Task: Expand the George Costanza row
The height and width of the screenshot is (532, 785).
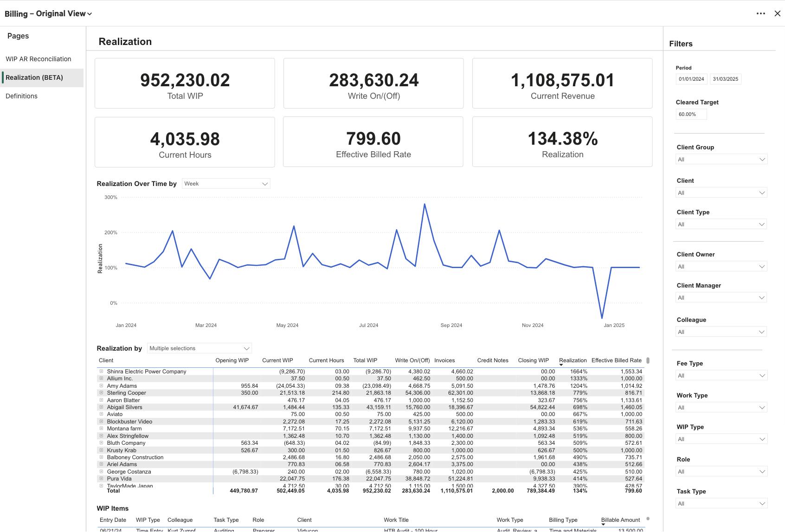Action: [x=101, y=472]
